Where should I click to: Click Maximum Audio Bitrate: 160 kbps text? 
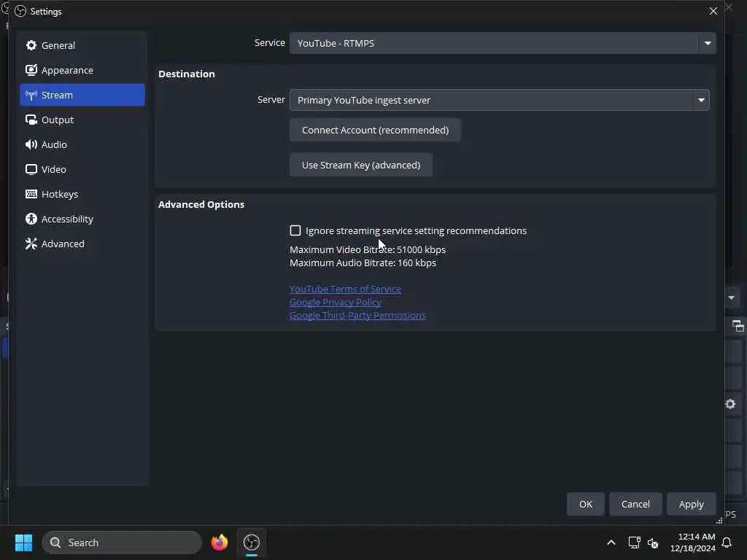point(363,262)
